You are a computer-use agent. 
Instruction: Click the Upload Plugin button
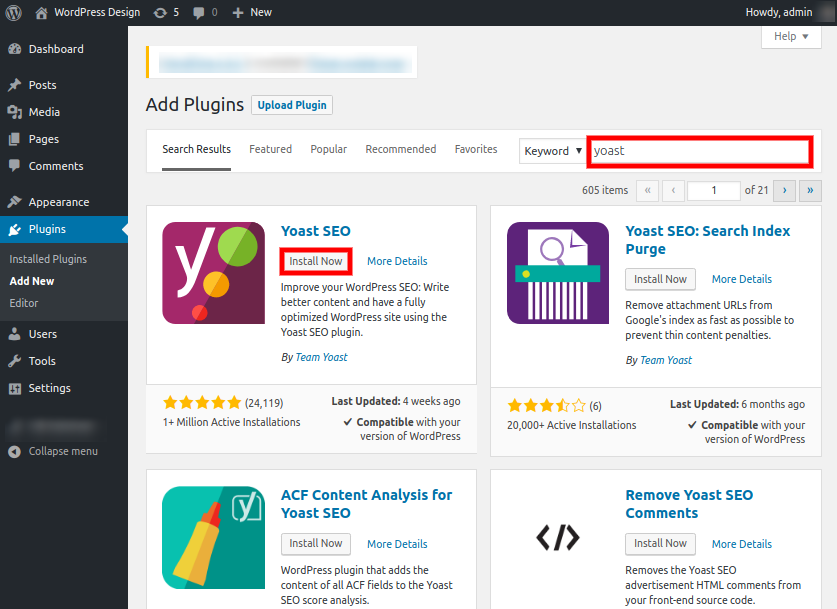(x=292, y=105)
